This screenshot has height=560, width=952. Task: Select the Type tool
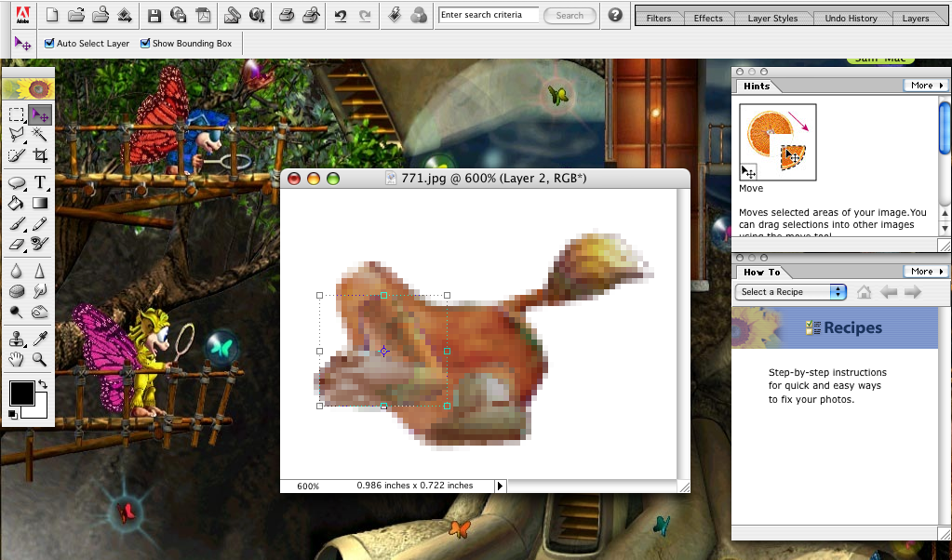(x=40, y=182)
